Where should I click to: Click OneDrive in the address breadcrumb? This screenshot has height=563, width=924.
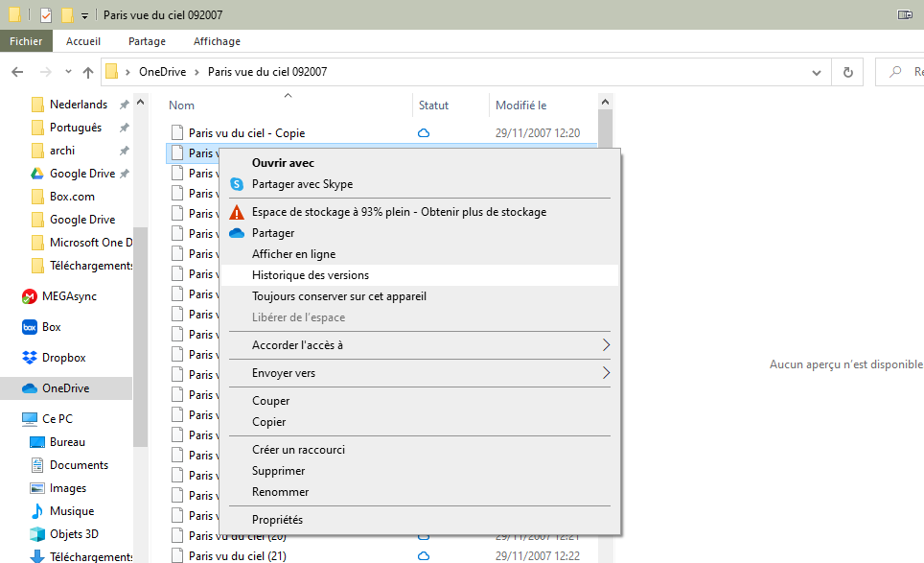163,72
